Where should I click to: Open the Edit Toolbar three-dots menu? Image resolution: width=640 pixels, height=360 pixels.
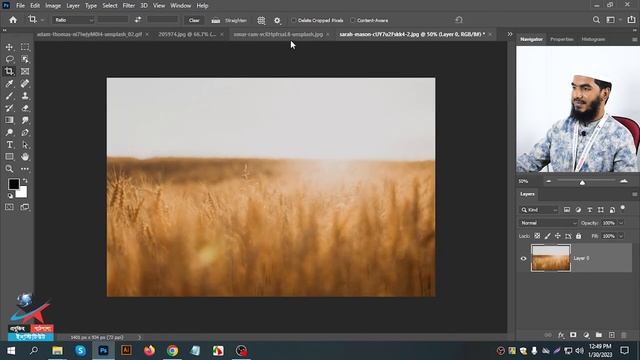point(25,169)
